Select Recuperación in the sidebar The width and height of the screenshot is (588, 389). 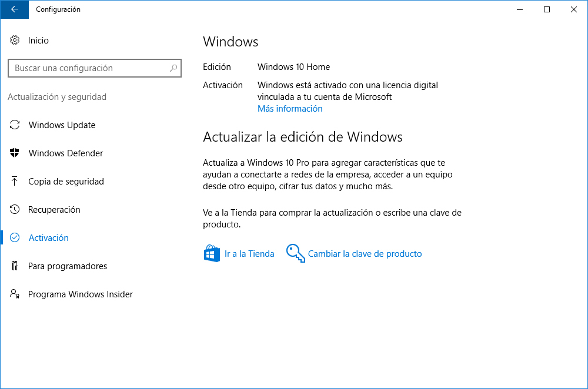pyautogui.click(x=55, y=209)
